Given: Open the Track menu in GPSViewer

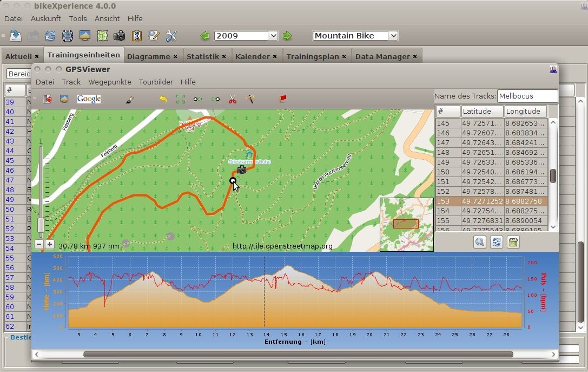Looking at the screenshot, I should point(71,82).
